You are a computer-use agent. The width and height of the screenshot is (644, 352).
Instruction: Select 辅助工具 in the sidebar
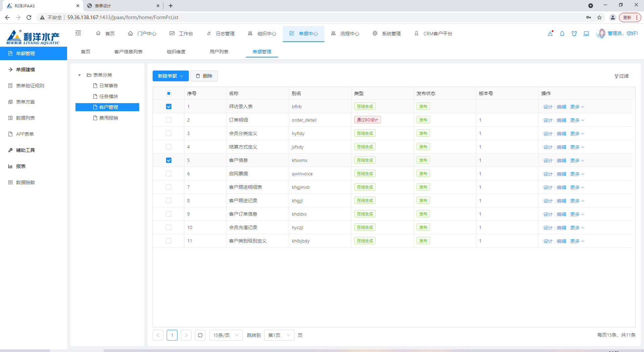point(25,150)
